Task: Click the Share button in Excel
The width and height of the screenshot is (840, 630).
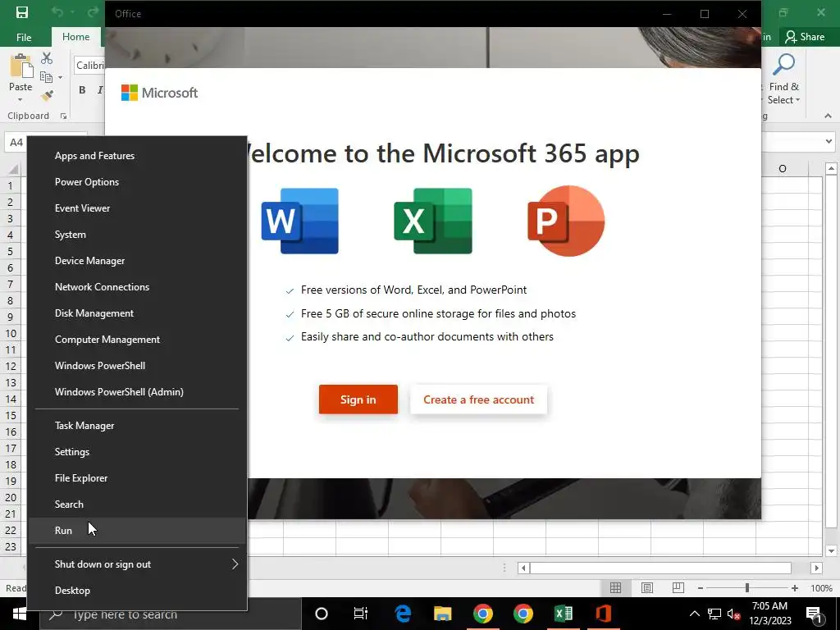Action: tap(805, 37)
